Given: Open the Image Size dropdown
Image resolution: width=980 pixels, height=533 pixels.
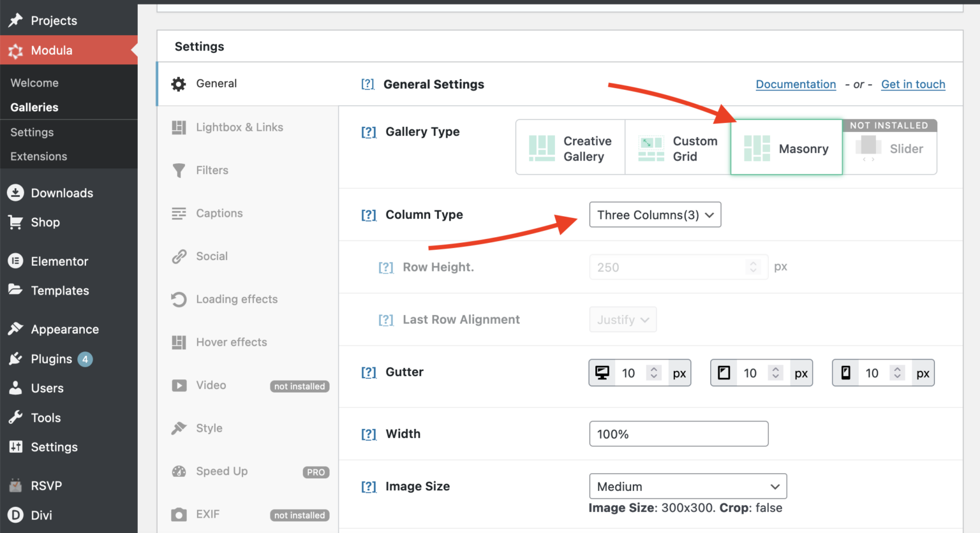Looking at the screenshot, I should (x=688, y=486).
